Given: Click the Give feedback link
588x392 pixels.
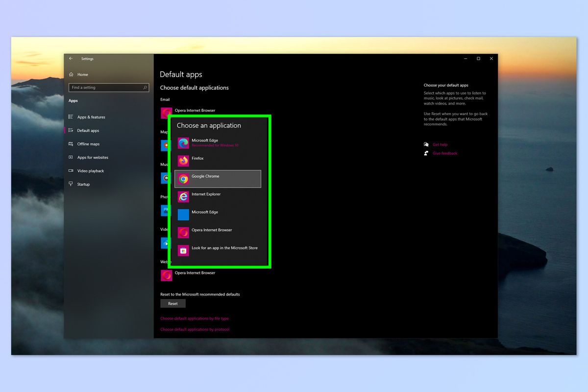Looking at the screenshot, I should (x=445, y=153).
